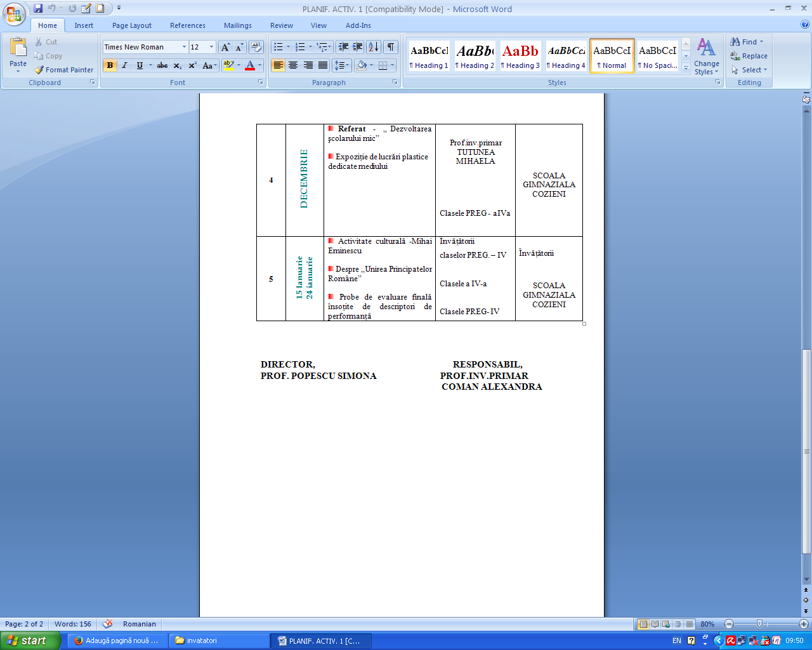Switch to the Mailings tab
The image size is (812, 650).
(237, 25)
